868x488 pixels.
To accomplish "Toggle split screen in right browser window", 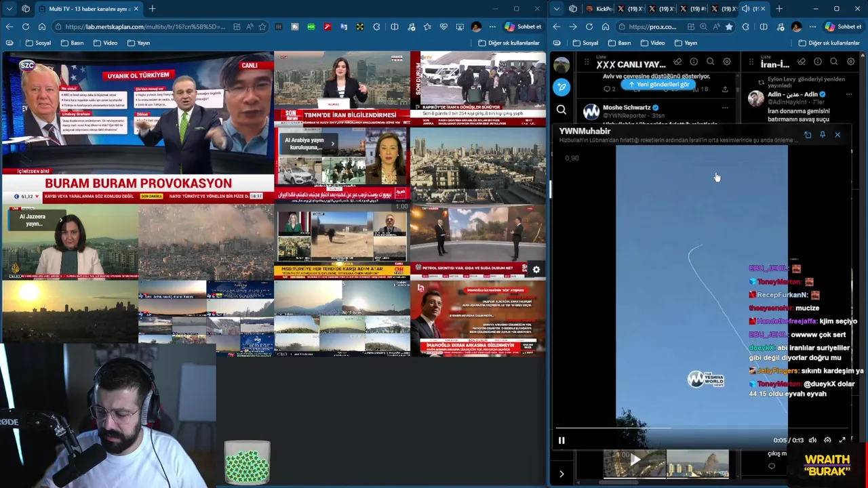I will pos(764,26).
